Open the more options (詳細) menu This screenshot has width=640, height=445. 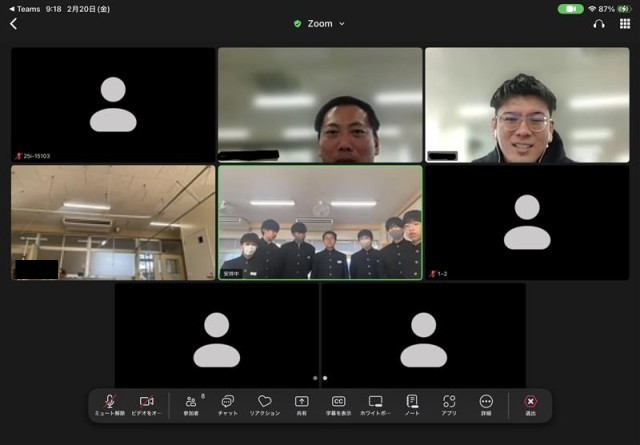(x=486, y=404)
